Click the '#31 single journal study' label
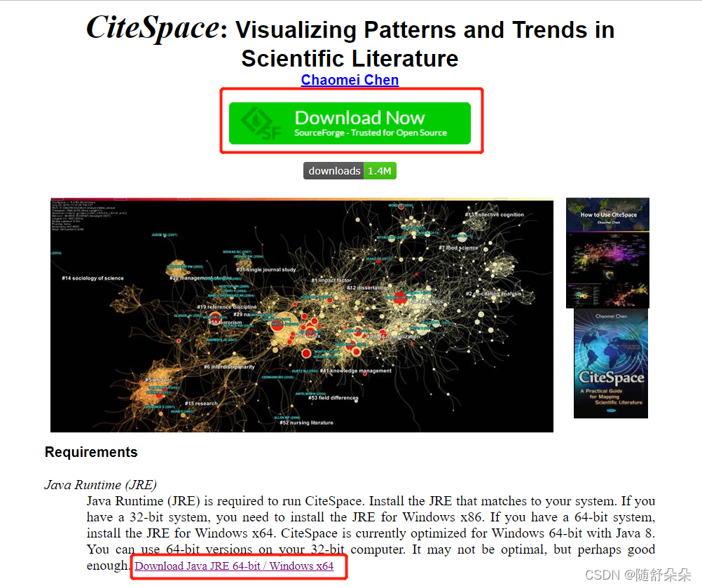 [x=266, y=270]
